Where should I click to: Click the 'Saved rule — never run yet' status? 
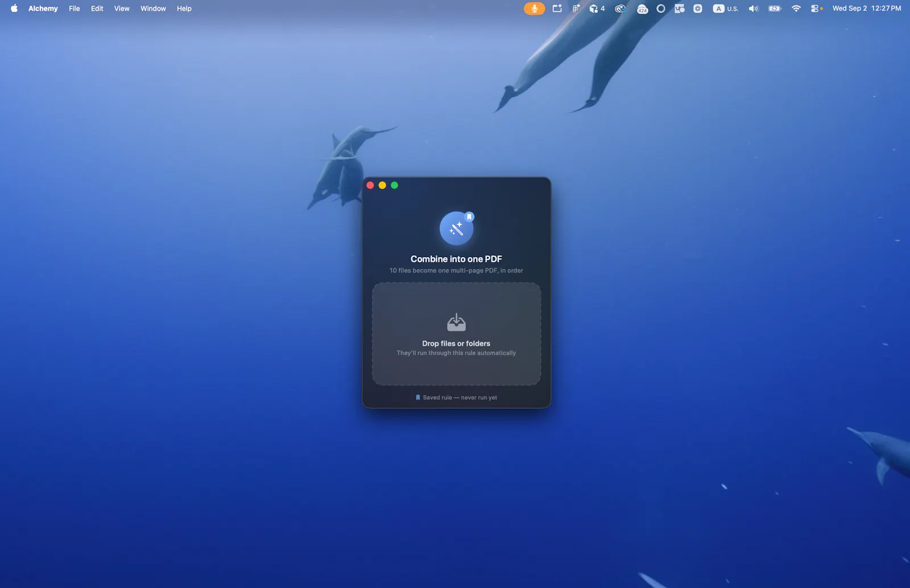click(x=460, y=397)
